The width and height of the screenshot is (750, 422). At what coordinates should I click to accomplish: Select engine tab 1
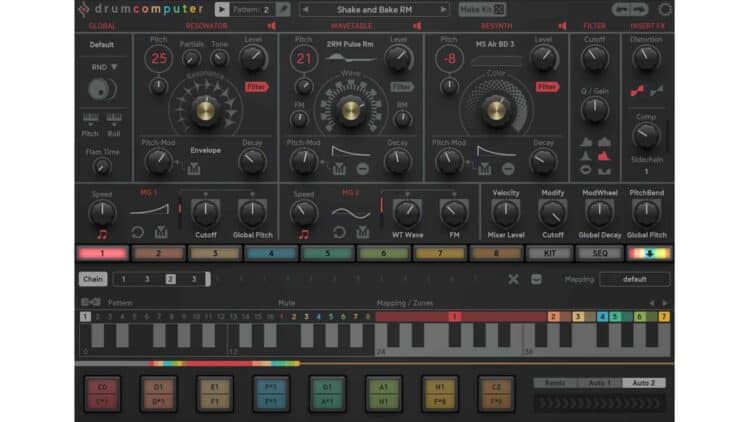pos(102,253)
